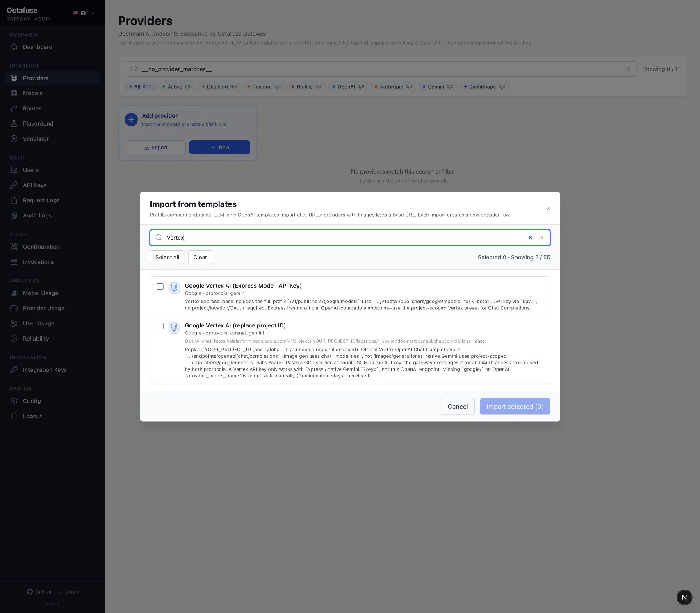
Task: Click the Vertex AI replace project ID logo
Action: click(174, 328)
